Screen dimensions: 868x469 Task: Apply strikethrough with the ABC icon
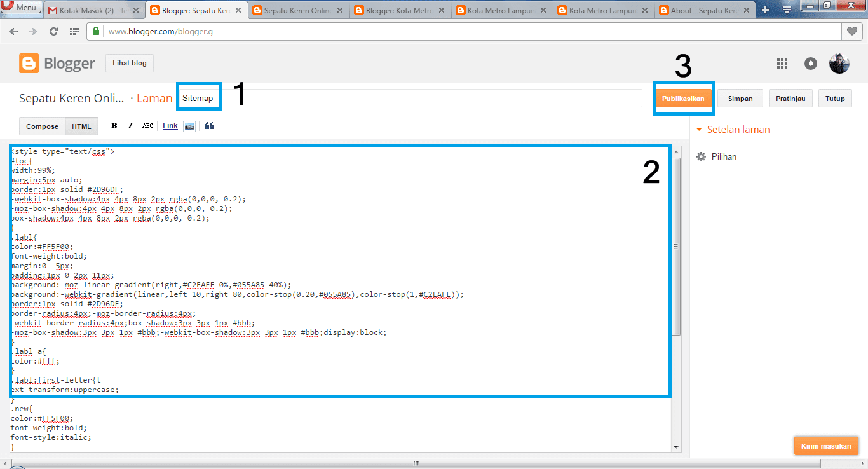[147, 126]
